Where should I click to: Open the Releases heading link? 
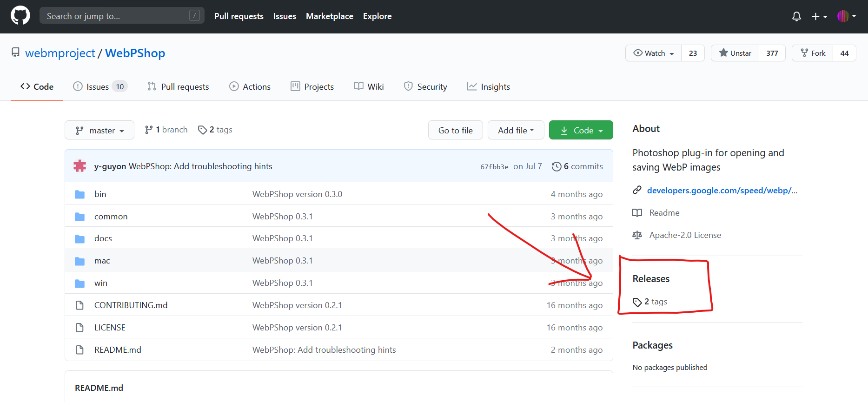click(x=651, y=279)
